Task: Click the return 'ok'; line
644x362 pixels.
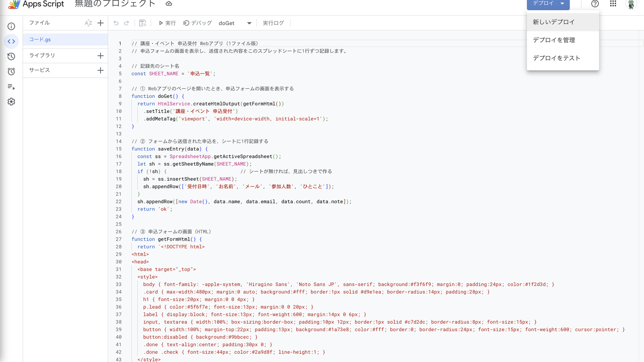Action: coord(155,209)
